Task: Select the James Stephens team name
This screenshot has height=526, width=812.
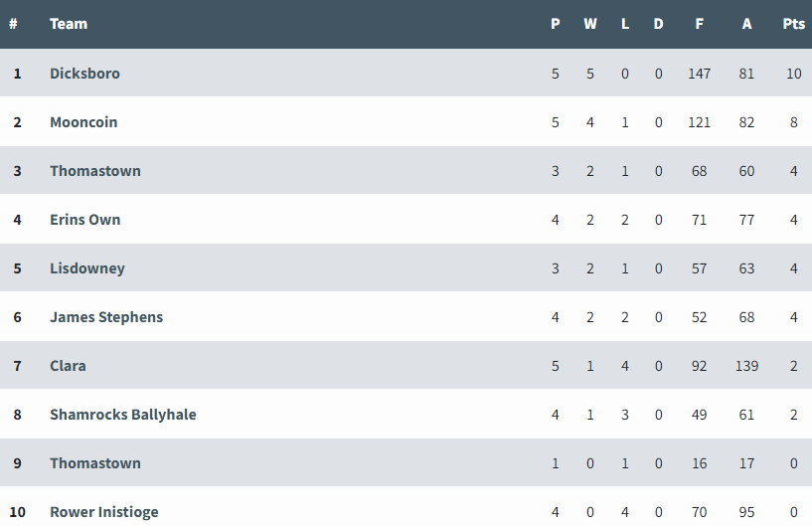Action: [x=106, y=317]
